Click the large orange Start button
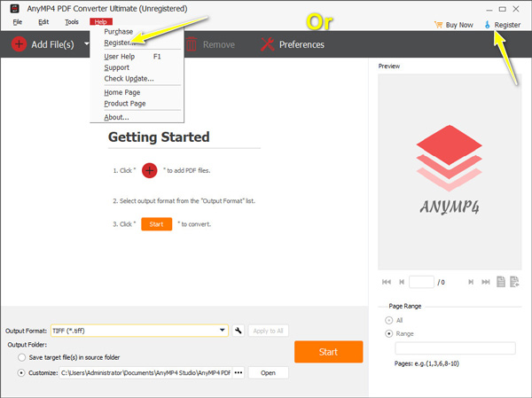This screenshot has width=532, height=398. [x=328, y=352]
